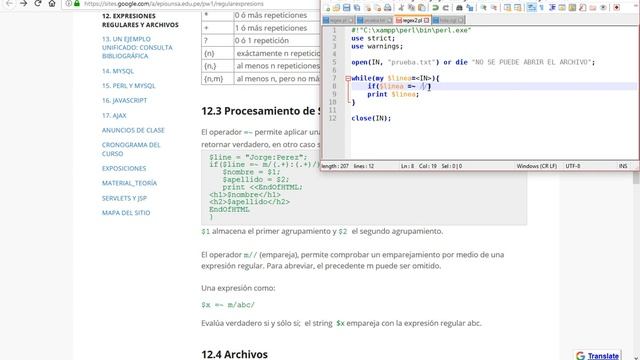Click the use strict; code line
Screen dimensions: 640x360
pyautogui.click(x=373, y=38)
